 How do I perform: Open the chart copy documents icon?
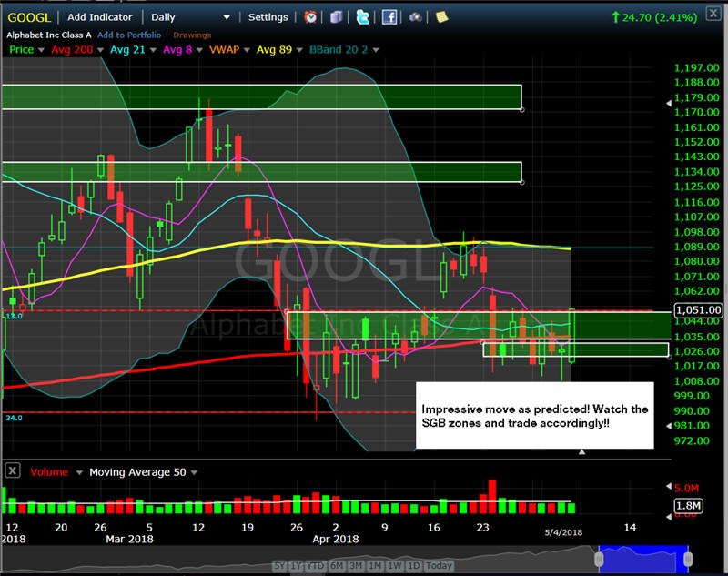(337, 17)
